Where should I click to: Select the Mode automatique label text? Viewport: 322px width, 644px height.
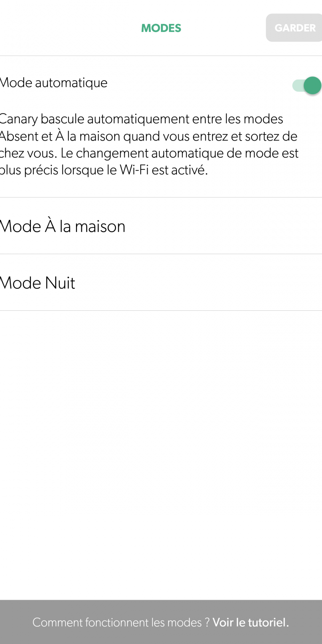(53, 83)
